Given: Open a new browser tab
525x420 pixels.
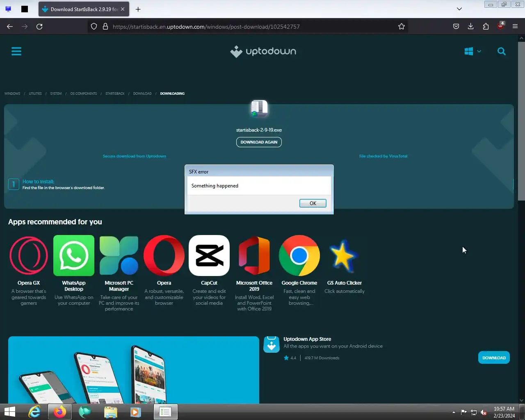Looking at the screenshot, I should 138,9.
